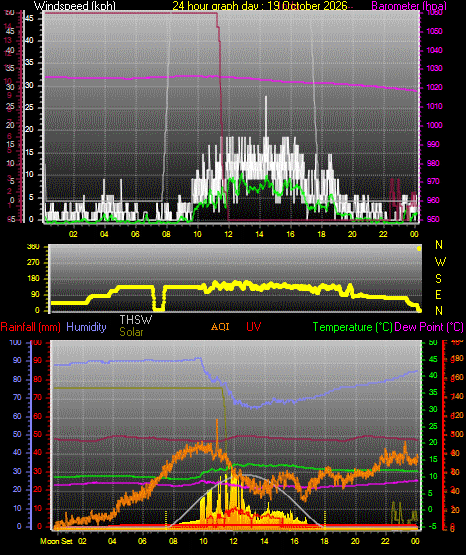466x555 pixels.
Task: Click the 24 hour graph day date heading
Action: pyautogui.click(x=260, y=6)
